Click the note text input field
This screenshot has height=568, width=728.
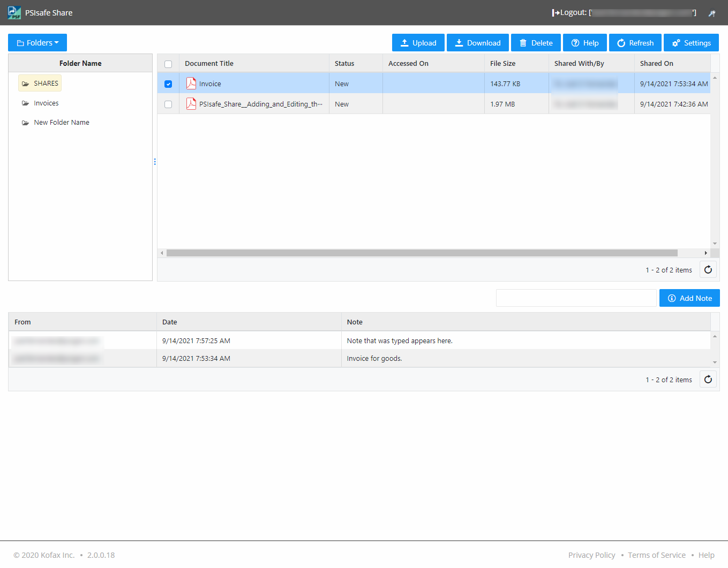[576, 298]
